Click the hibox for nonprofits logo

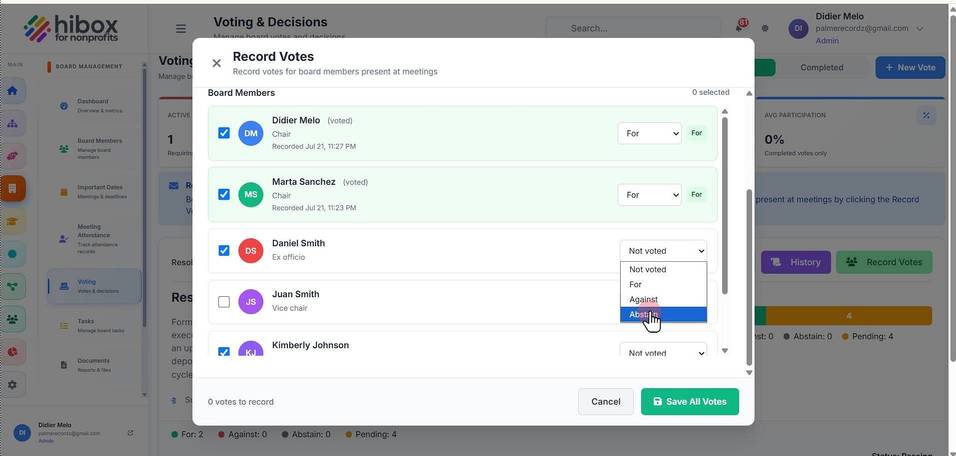coord(71,28)
